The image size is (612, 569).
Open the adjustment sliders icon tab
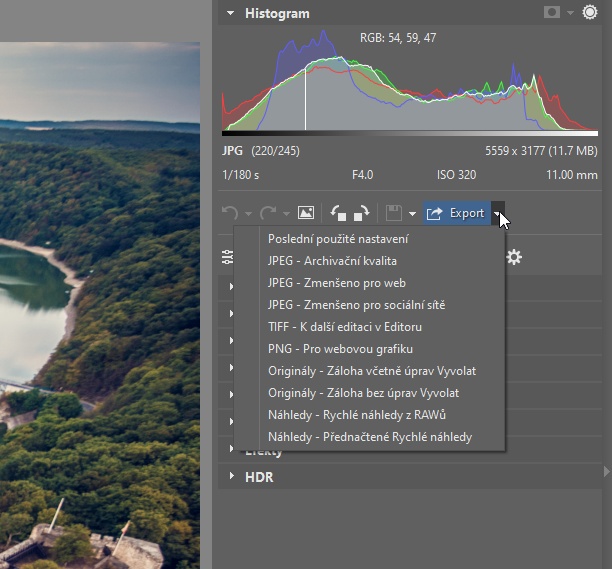(x=228, y=257)
